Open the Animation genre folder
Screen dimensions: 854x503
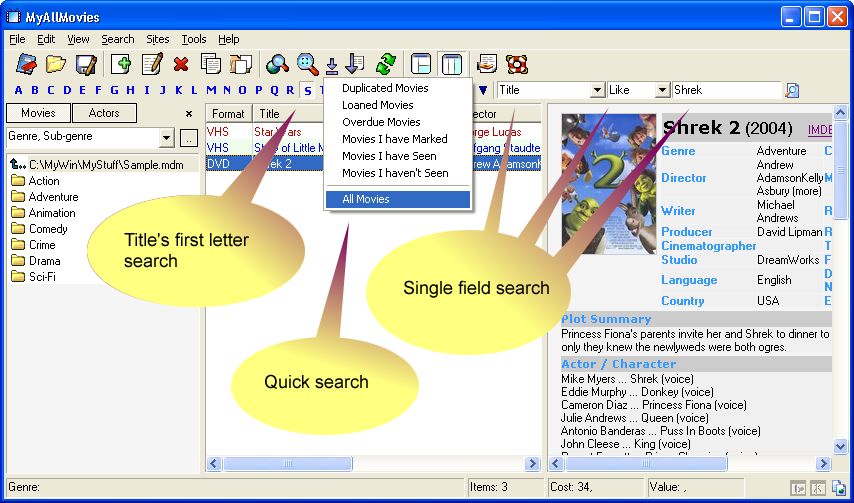(44, 213)
